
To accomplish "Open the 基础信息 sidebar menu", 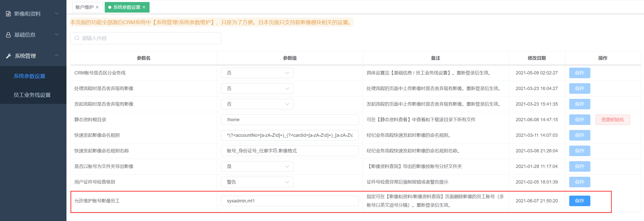I will click(33, 35).
